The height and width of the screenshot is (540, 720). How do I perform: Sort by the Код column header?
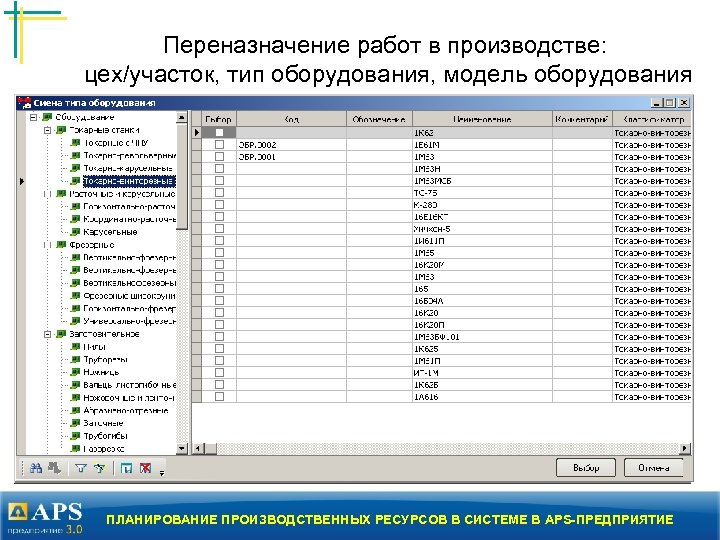click(291, 119)
